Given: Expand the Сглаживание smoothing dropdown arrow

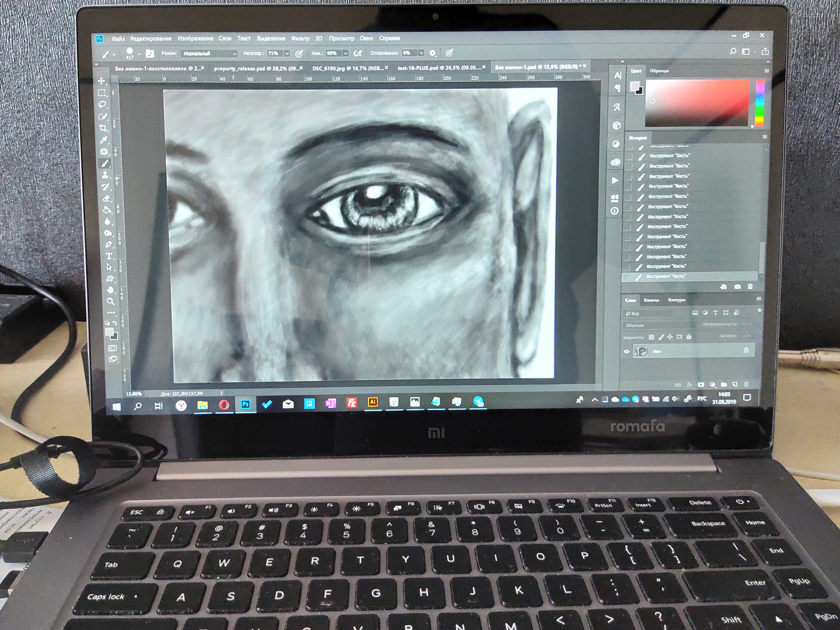Looking at the screenshot, I should click(421, 53).
